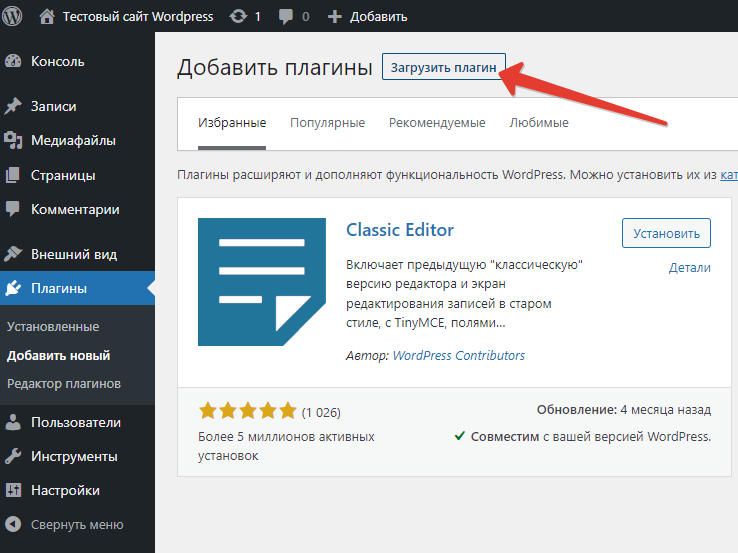Click the Внешний вид brush icon
The height and width of the screenshot is (553, 738).
(13, 254)
